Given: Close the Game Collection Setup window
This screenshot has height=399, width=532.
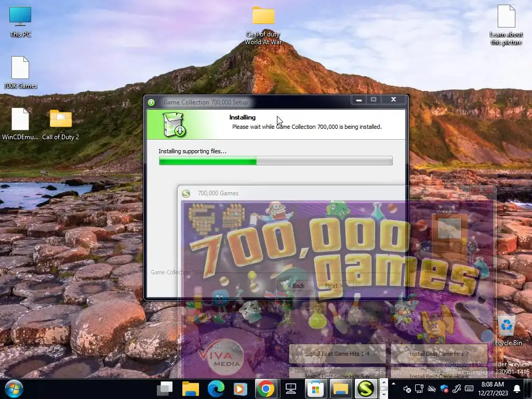Looking at the screenshot, I should (x=394, y=99).
